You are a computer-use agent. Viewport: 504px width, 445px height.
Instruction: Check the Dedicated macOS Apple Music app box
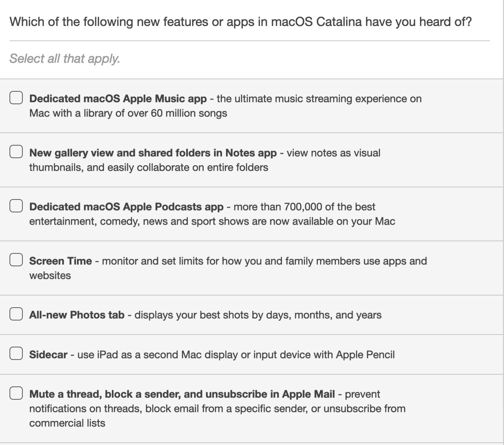pyautogui.click(x=16, y=97)
